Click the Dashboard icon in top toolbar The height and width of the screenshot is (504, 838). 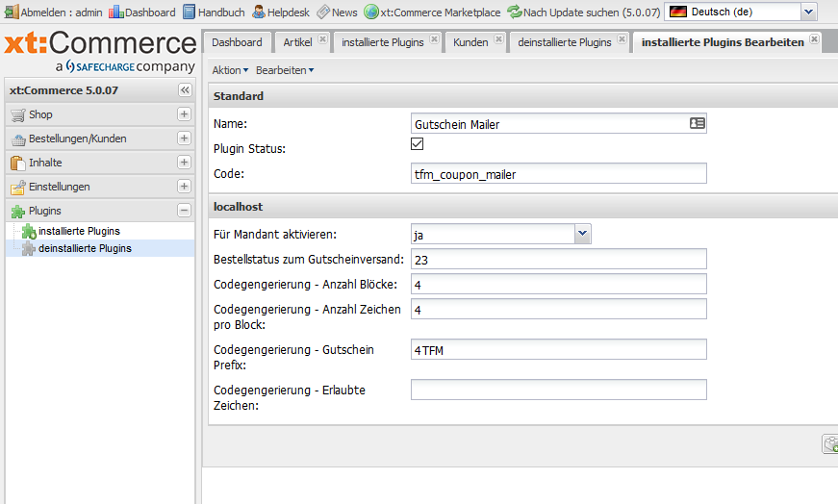(116, 13)
